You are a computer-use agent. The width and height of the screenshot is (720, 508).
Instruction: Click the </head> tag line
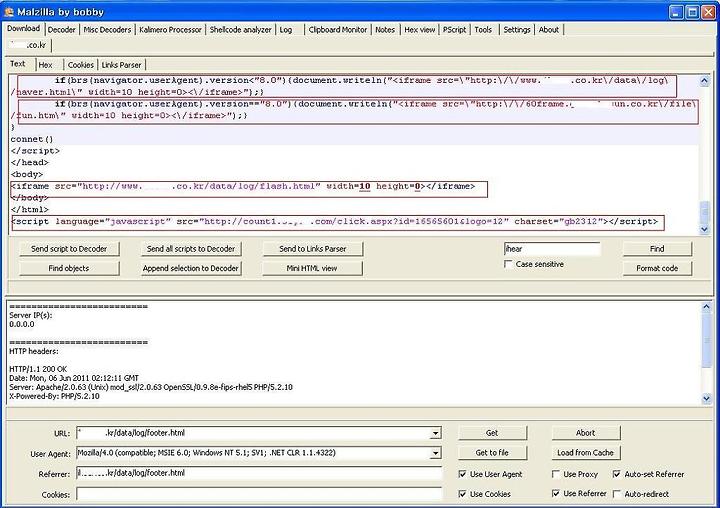[x=29, y=163]
